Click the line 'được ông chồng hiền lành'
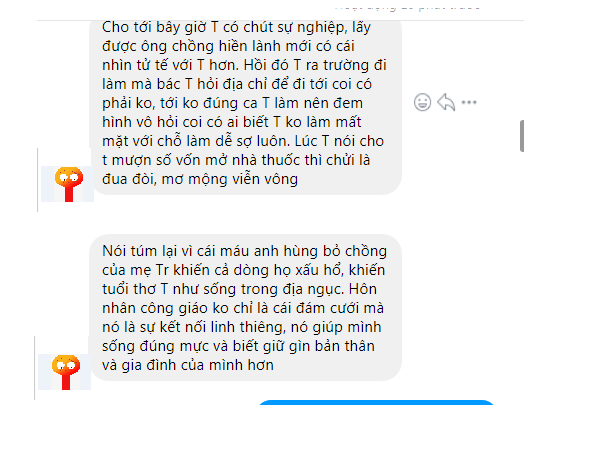The image size is (614, 460). coord(228,46)
